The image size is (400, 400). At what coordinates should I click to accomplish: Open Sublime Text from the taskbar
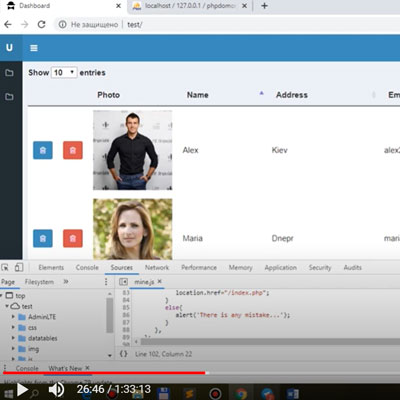click(x=189, y=394)
